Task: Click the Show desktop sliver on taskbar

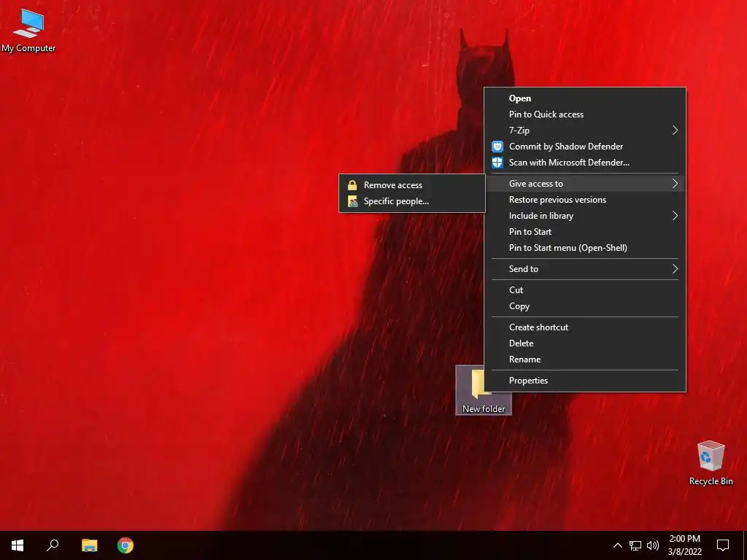Action: coord(745,545)
